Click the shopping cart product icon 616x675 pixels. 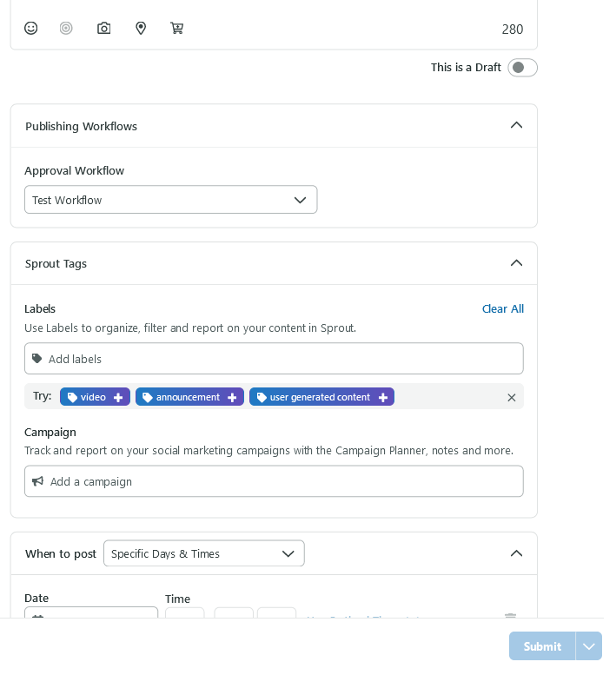point(177,28)
